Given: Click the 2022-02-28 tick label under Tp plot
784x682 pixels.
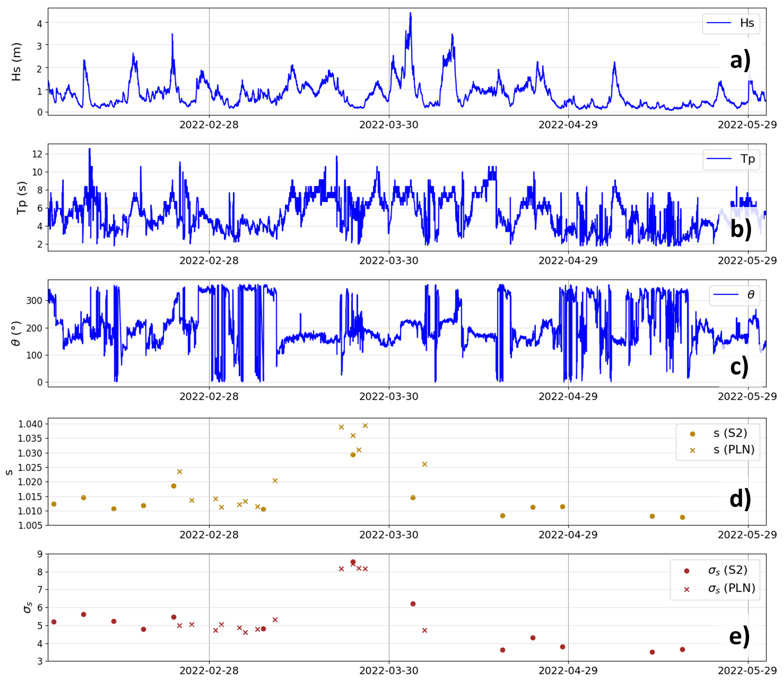Looking at the screenshot, I should click(x=209, y=261).
